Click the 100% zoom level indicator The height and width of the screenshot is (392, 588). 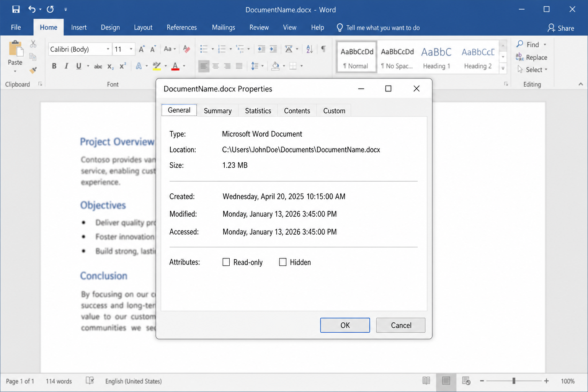[568, 381]
